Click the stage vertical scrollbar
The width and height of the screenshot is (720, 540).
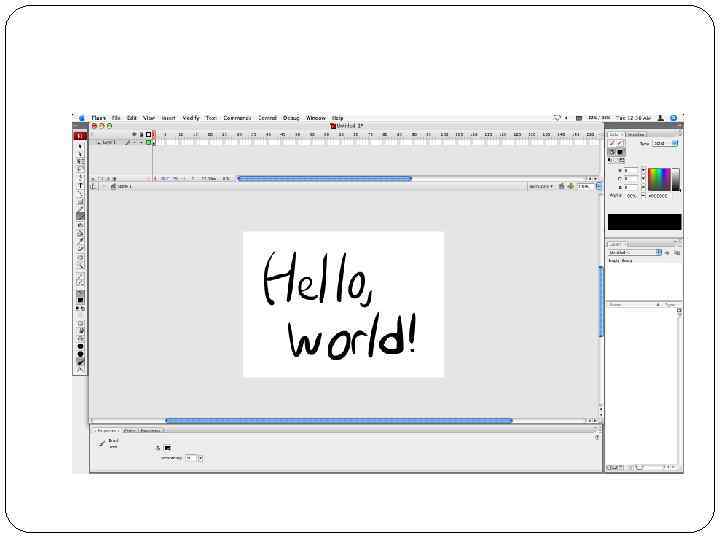[x=601, y=301]
